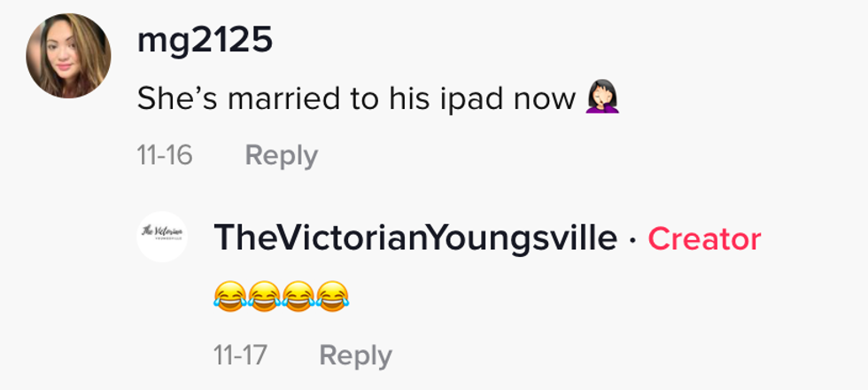Click the word "She's" starting the comment
This screenshot has width=868, height=390.
(179, 98)
